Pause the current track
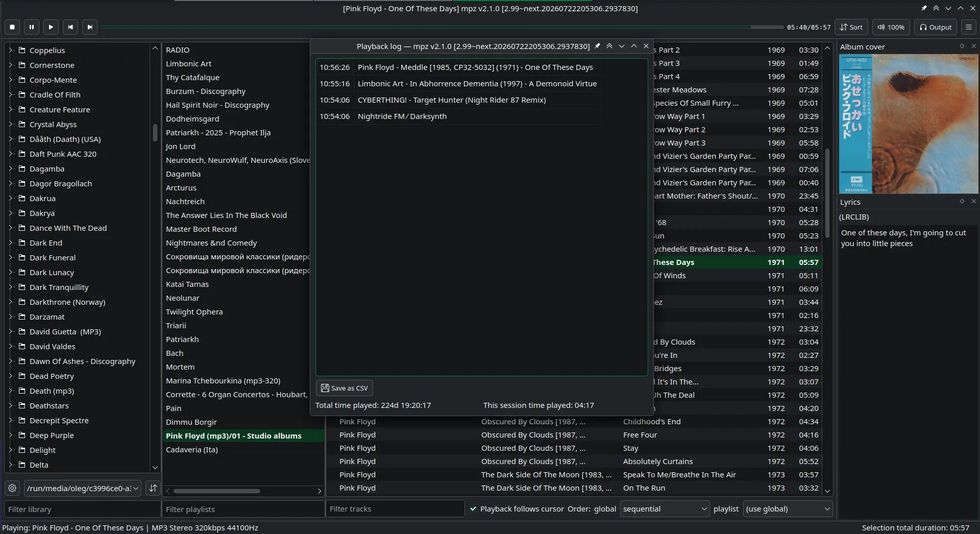 [x=32, y=27]
